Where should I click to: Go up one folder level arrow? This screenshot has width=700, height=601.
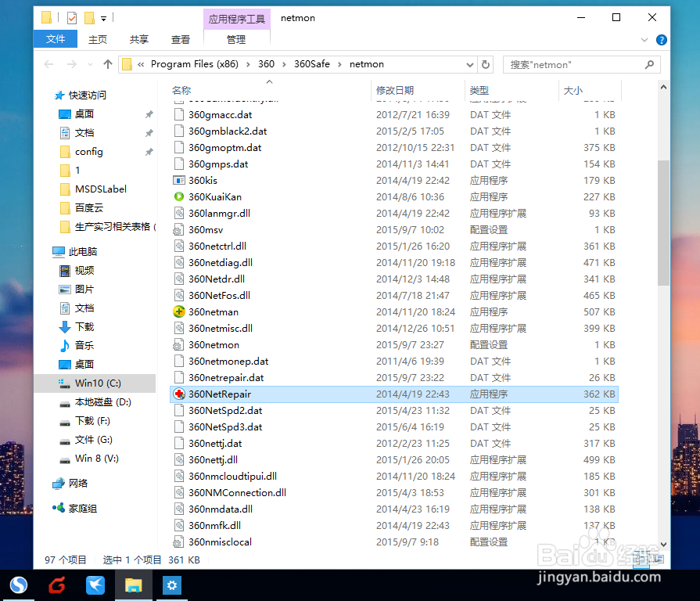pyautogui.click(x=108, y=64)
